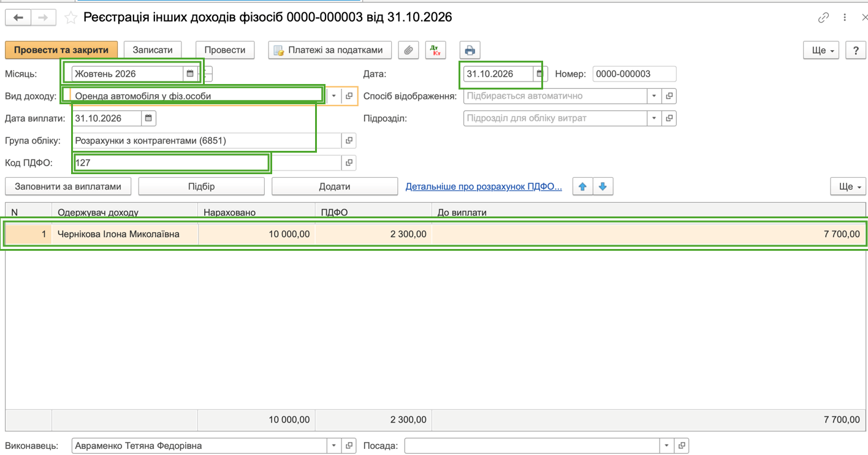
Task: Open the attached files paperclip
Action: point(408,50)
